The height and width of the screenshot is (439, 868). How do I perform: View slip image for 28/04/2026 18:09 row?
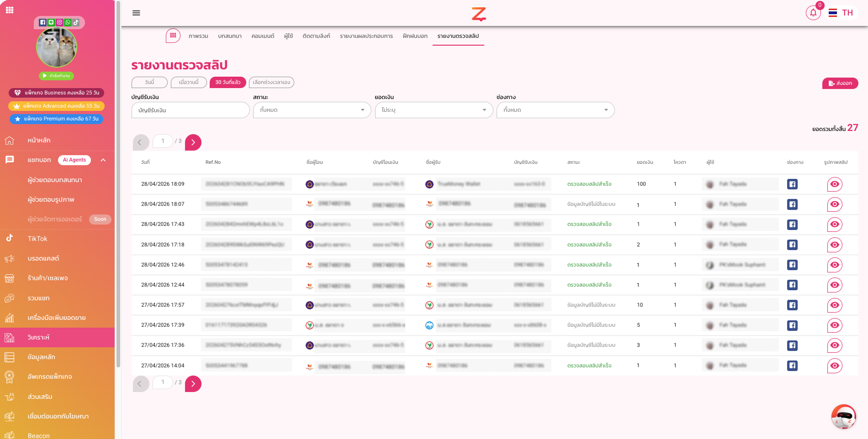[834, 184]
